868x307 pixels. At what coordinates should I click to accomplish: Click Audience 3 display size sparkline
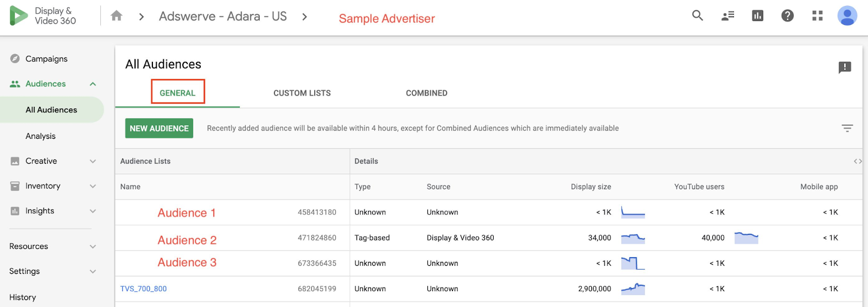click(633, 263)
